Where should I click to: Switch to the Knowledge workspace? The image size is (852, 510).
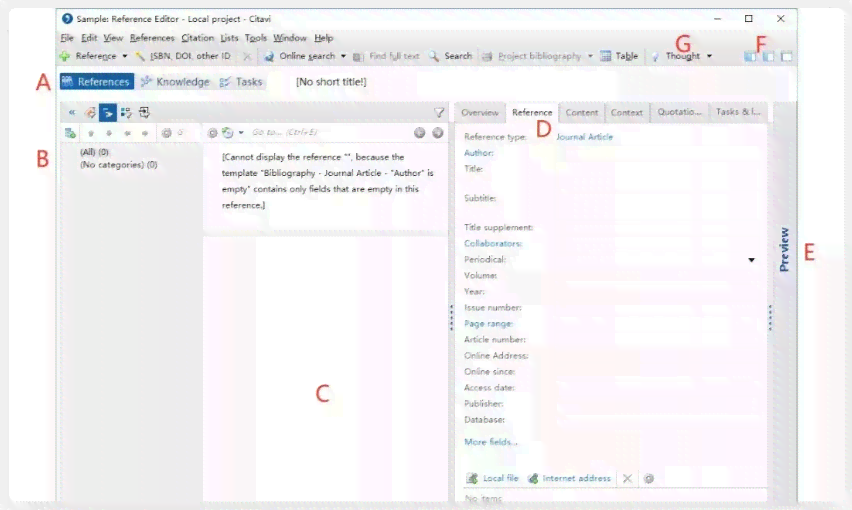(175, 81)
